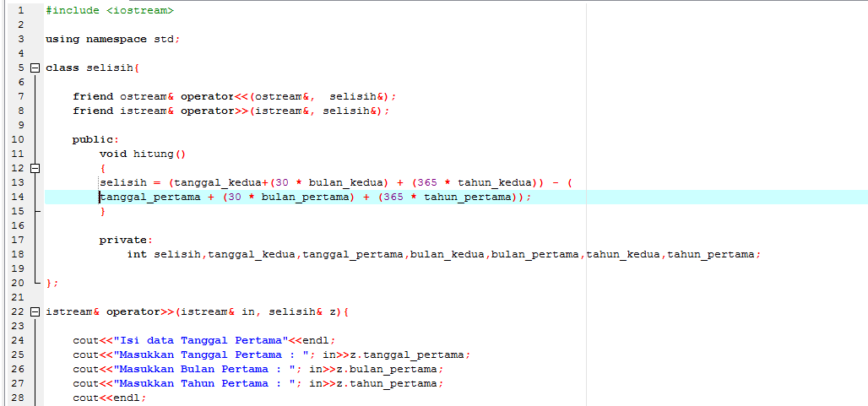
Task: Click 'cout<<endl;' on line 28
Action: [x=110, y=398]
